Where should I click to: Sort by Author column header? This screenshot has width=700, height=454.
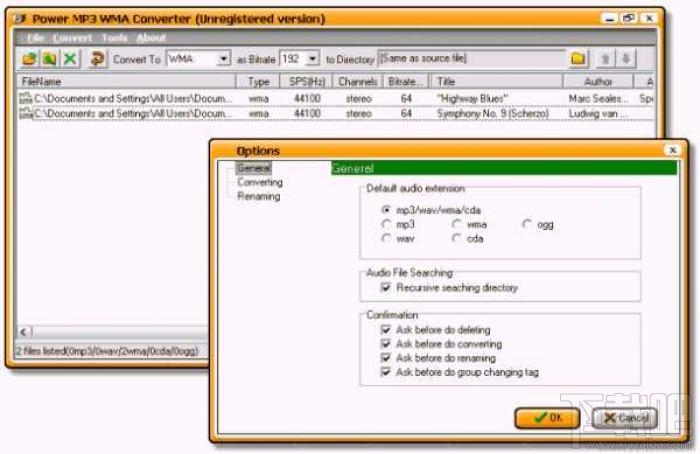click(x=598, y=81)
